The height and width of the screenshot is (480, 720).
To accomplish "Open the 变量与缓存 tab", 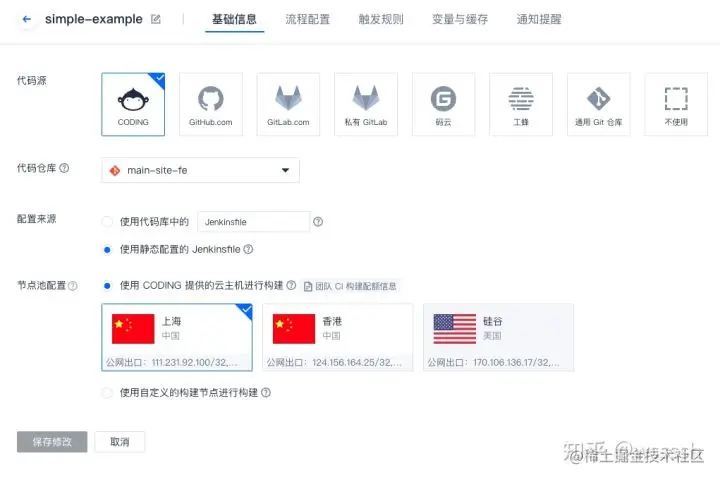I will coord(460,19).
